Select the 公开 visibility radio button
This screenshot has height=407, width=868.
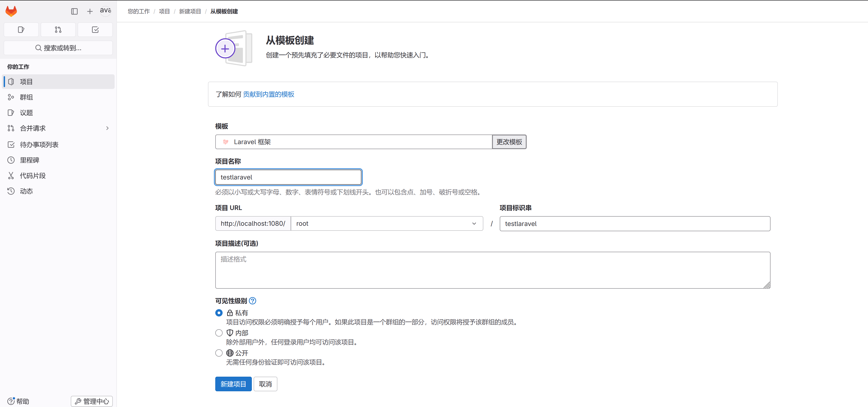point(219,353)
